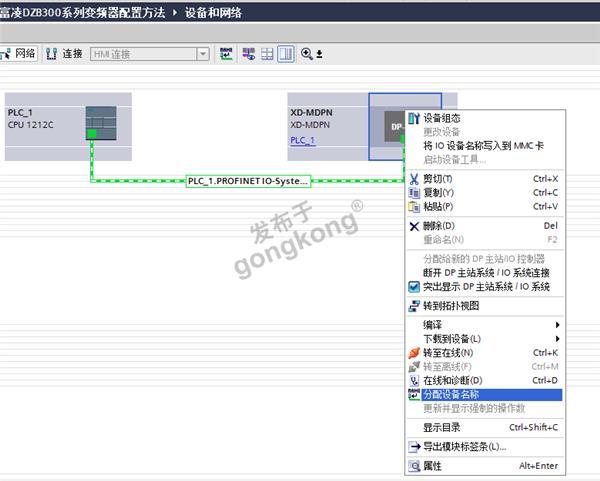The height and width of the screenshot is (481, 600).
Task: Click the Network (网络) toolbar button
Action: point(18,54)
